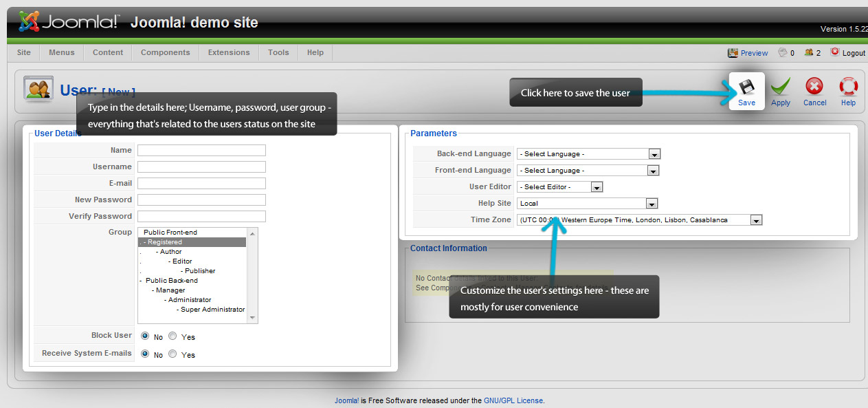Open the Components menu

click(x=166, y=52)
